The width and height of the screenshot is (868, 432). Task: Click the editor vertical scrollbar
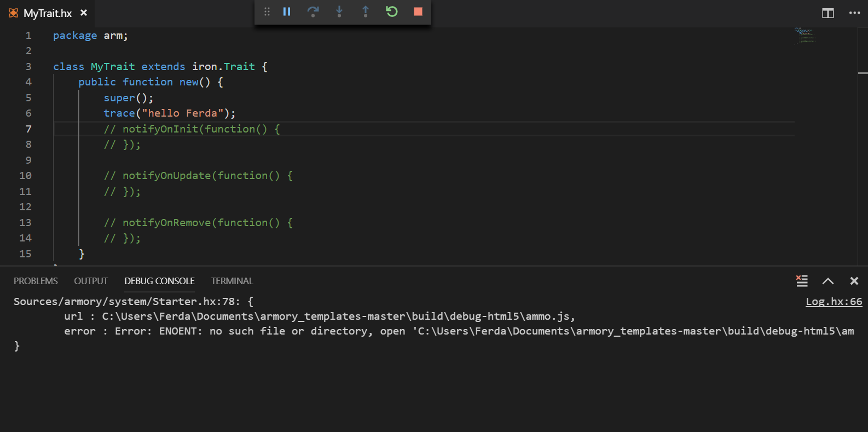(x=863, y=146)
